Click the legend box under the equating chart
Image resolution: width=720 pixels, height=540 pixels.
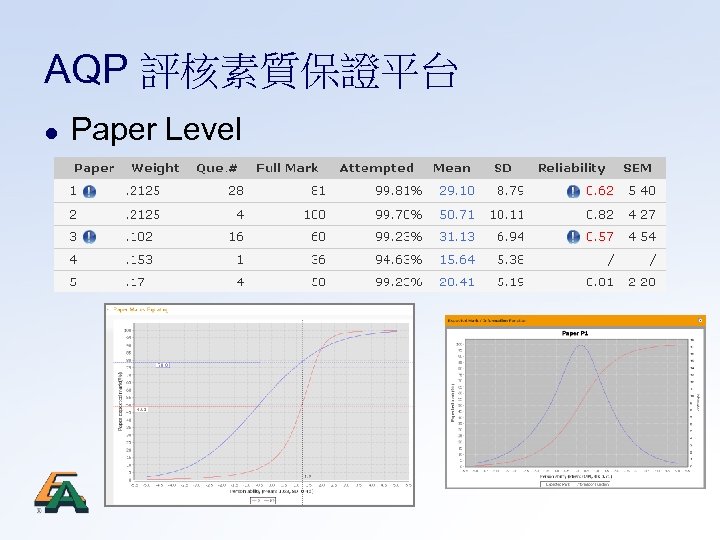tap(263, 500)
